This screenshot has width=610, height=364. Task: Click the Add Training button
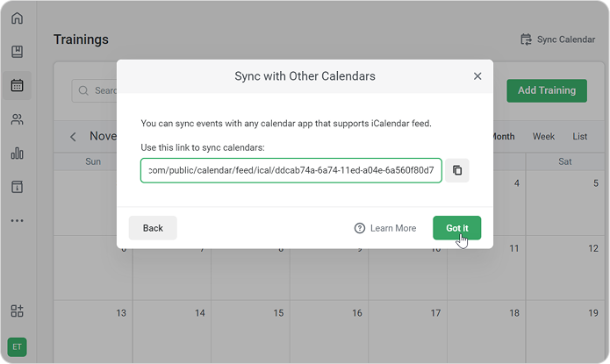(x=546, y=90)
